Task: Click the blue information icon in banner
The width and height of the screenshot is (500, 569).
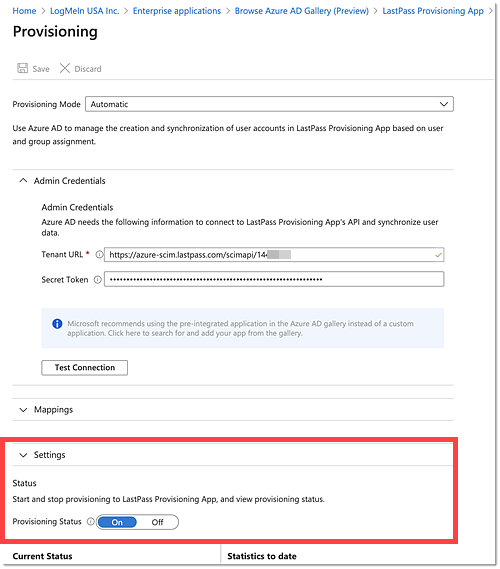Action: (x=57, y=324)
